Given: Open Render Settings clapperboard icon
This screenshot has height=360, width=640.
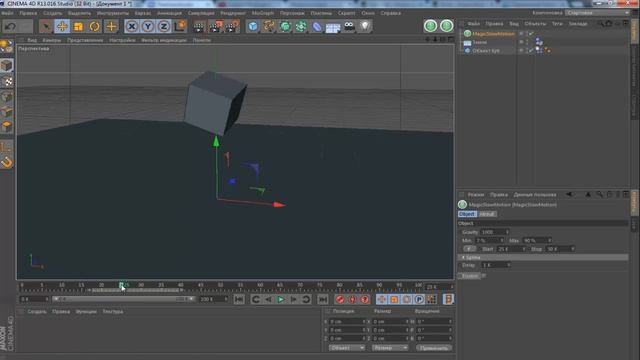Looking at the screenshot, I should pyautogui.click(x=232, y=27).
